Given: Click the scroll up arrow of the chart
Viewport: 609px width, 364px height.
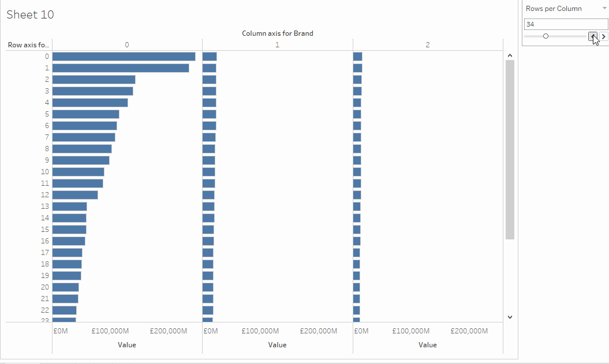Looking at the screenshot, I should pos(510,55).
